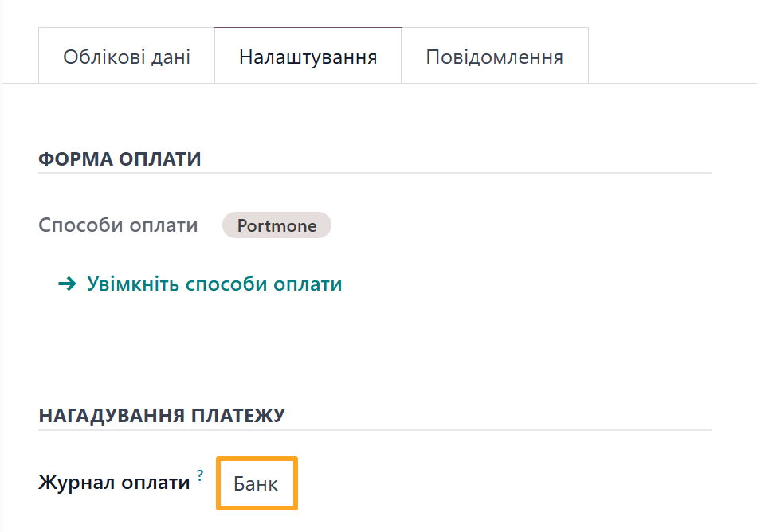Click the arrow icon before the payment methods link
The image size is (757, 532).
click(65, 284)
